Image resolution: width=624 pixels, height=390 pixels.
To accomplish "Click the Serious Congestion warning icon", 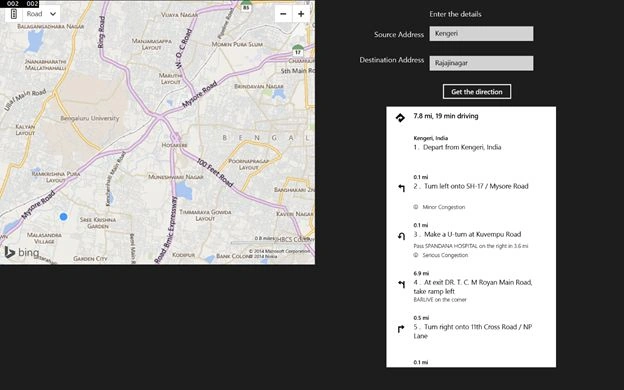I will 416,255.
